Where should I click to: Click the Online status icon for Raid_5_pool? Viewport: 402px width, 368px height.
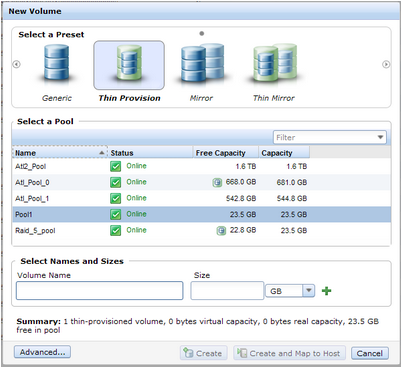point(115,230)
